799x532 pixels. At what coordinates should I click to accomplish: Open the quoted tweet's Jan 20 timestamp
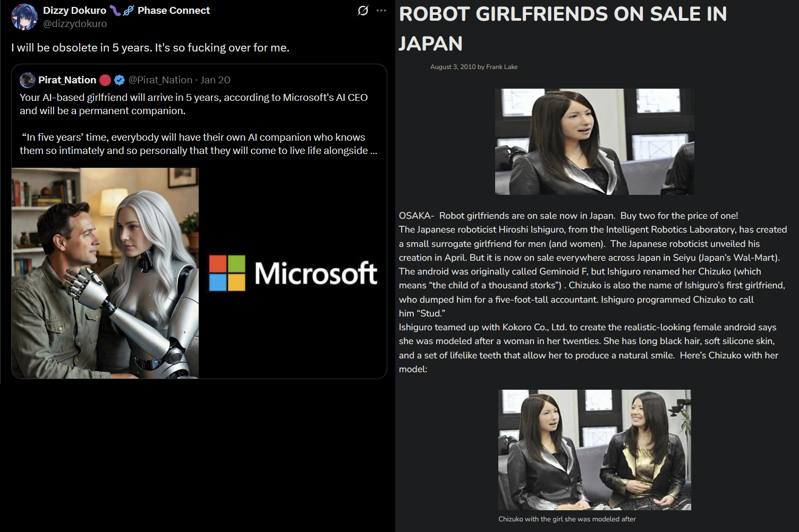click(x=215, y=80)
